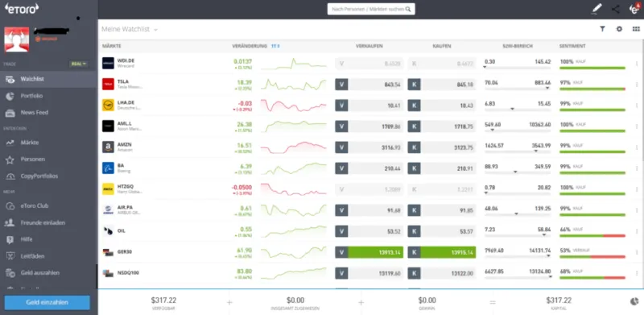Click the search field for markets
This screenshot has height=315, width=644.
[371, 9]
